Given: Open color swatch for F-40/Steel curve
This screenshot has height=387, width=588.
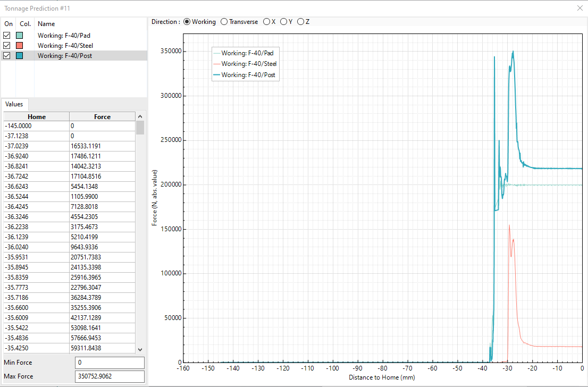Looking at the screenshot, I should click(20, 45).
